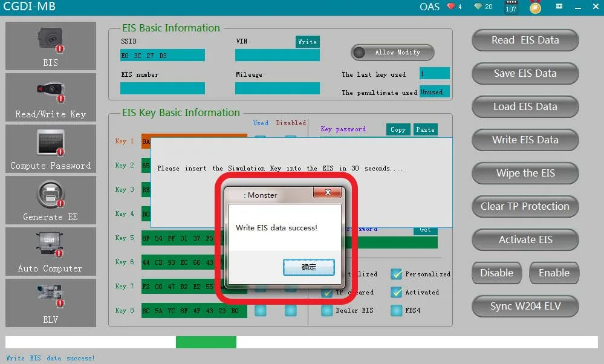The height and width of the screenshot is (364, 604).
Task: Toggle the Dealer EIS checkbox
Action: 326,310
